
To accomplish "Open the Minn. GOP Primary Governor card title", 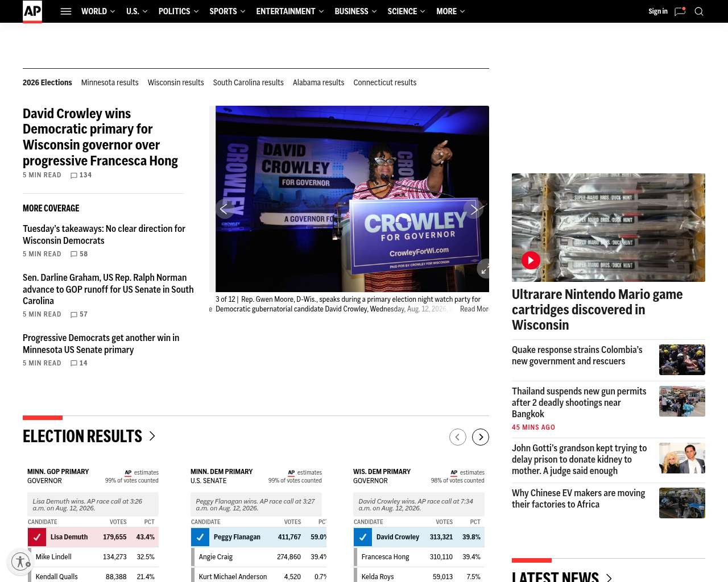I will [x=58, y=476].
